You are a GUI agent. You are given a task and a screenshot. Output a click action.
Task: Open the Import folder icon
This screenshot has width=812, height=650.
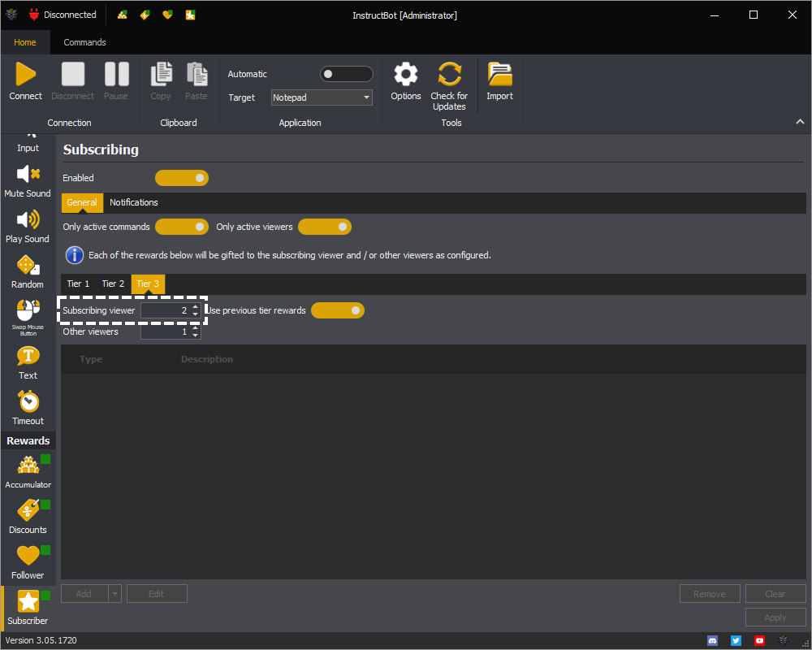(499, 74)
